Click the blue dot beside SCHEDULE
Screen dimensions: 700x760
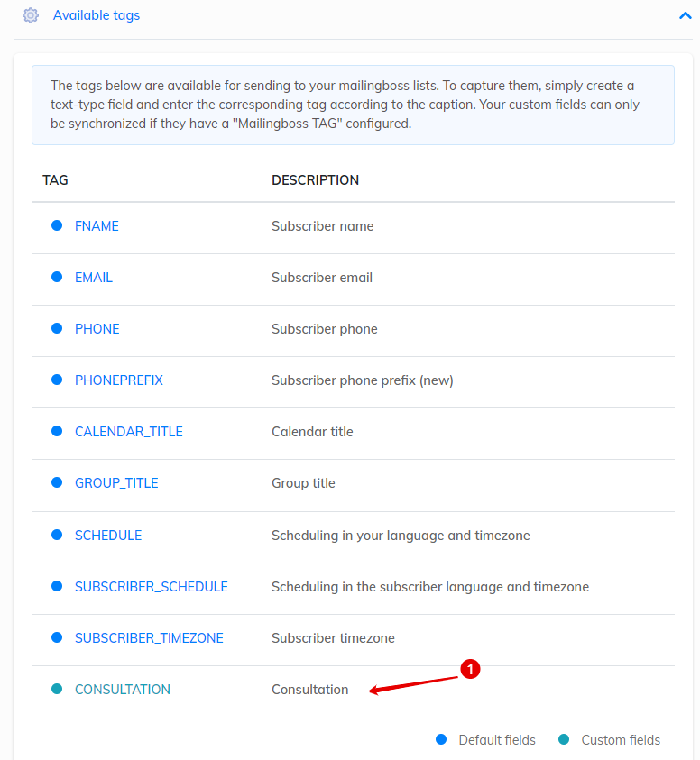(57, 535)
